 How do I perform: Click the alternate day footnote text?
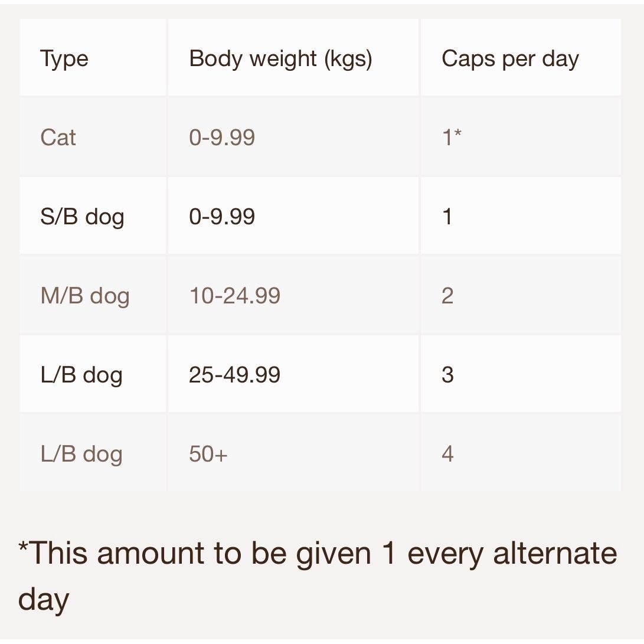click(318, 576)
